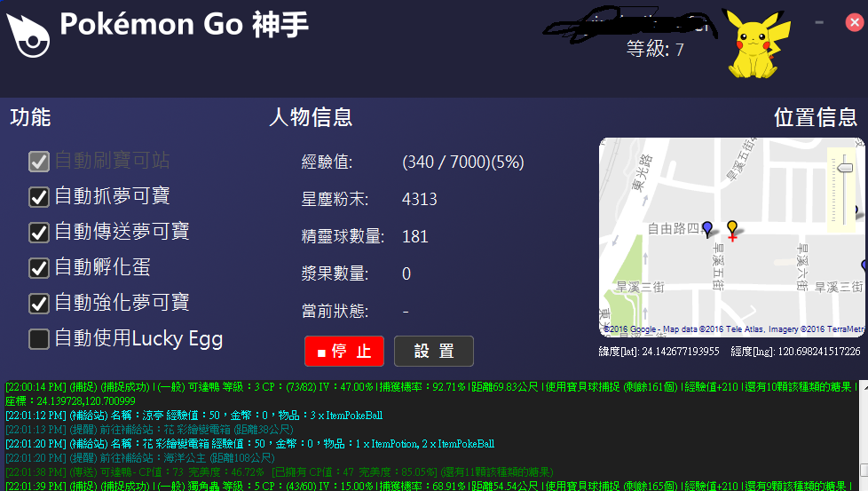Click the longitude value 120.698241517226
The height and width of the screenshot is (491, 868).
click(x=818, y=352)
